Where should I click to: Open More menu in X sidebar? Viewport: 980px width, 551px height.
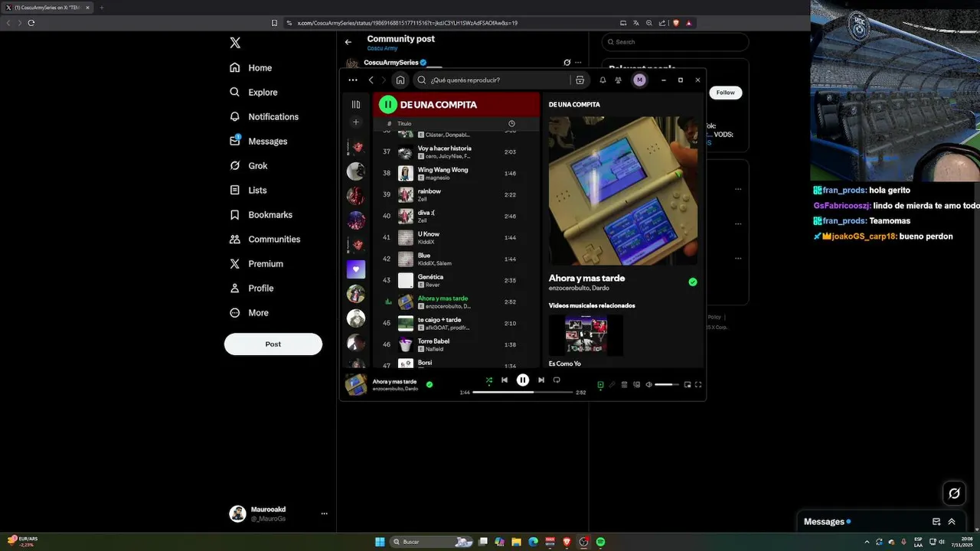[x=249, y=312]
